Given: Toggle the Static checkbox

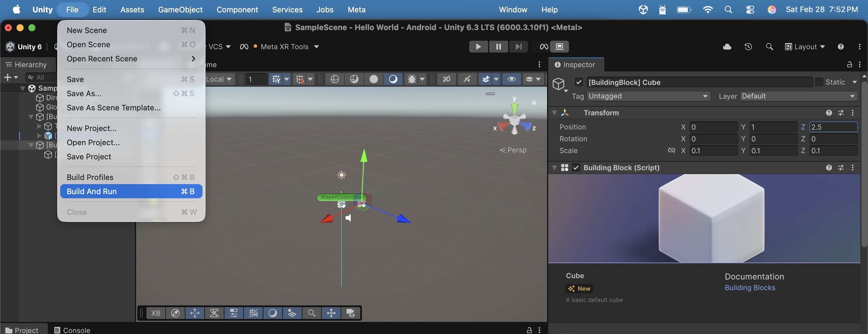Looking at the screenshot, I should coord(819,82).
